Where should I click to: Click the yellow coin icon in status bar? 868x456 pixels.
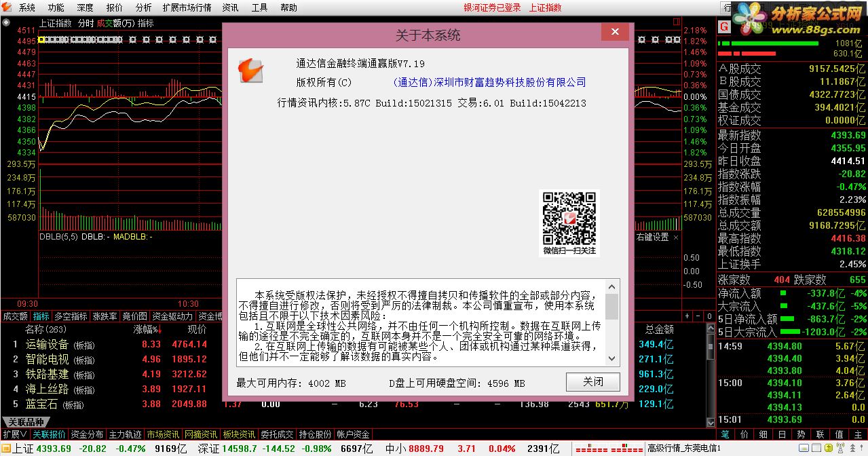coord(829,448)
